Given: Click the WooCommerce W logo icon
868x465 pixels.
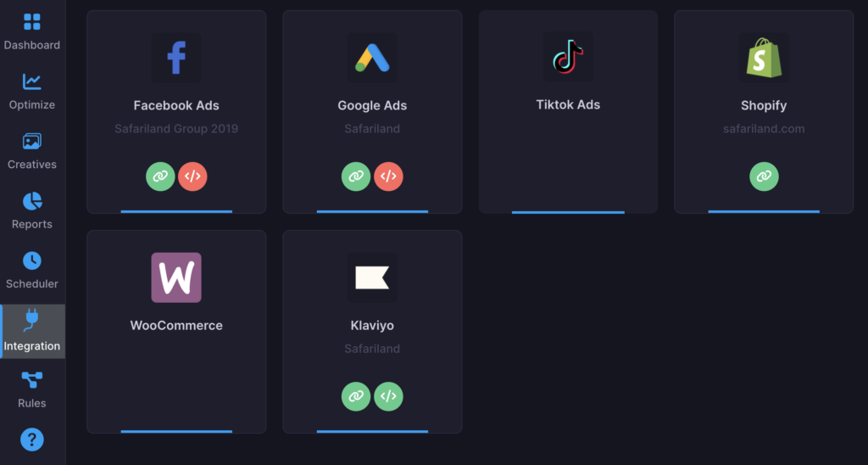Looking at the screenshot, I should 176,277.
